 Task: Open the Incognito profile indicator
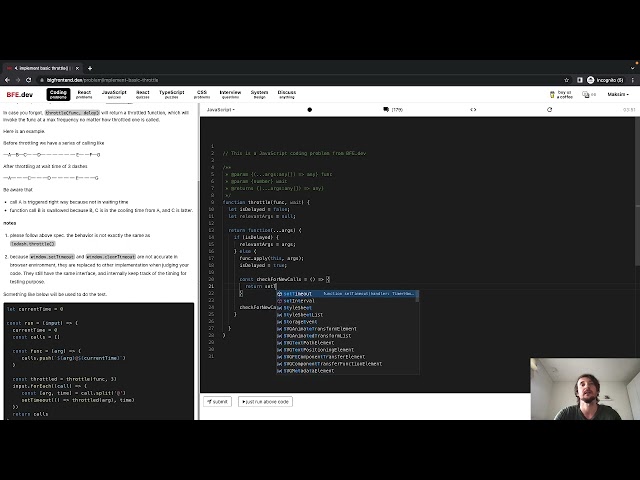pyautogui.click(x=605, y=80)
